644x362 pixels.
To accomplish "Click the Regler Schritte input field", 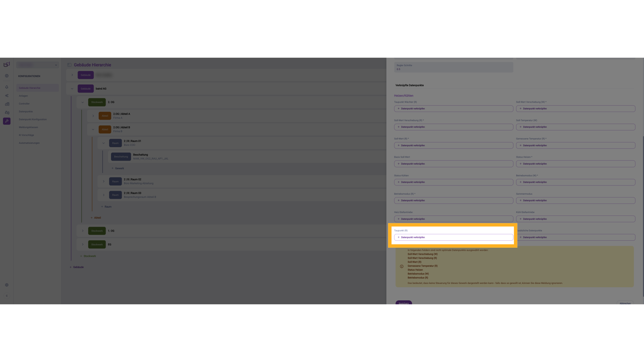I will 453,67.
